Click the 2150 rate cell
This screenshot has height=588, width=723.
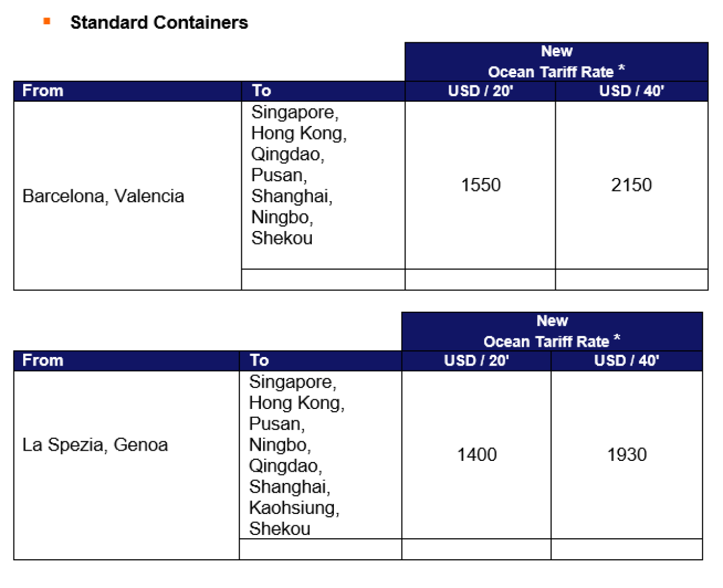pyautogui.click(x=631, y=185)
